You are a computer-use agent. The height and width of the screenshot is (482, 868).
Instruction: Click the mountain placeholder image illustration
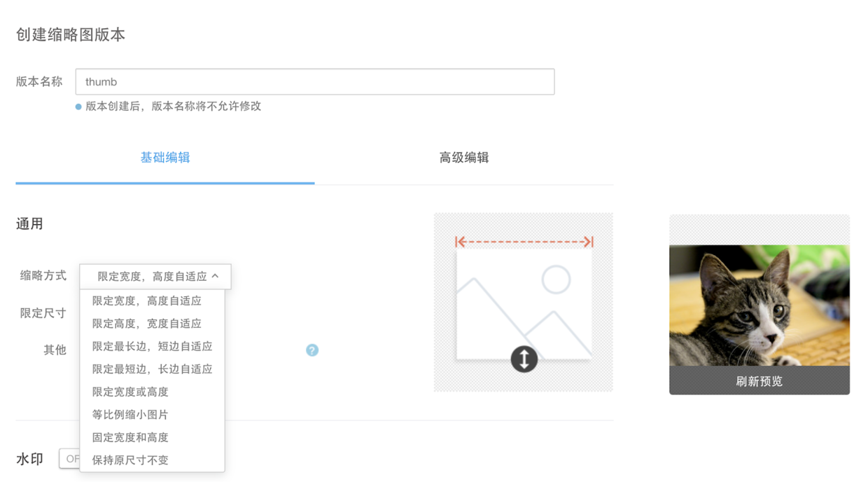(x=524, y=301)
